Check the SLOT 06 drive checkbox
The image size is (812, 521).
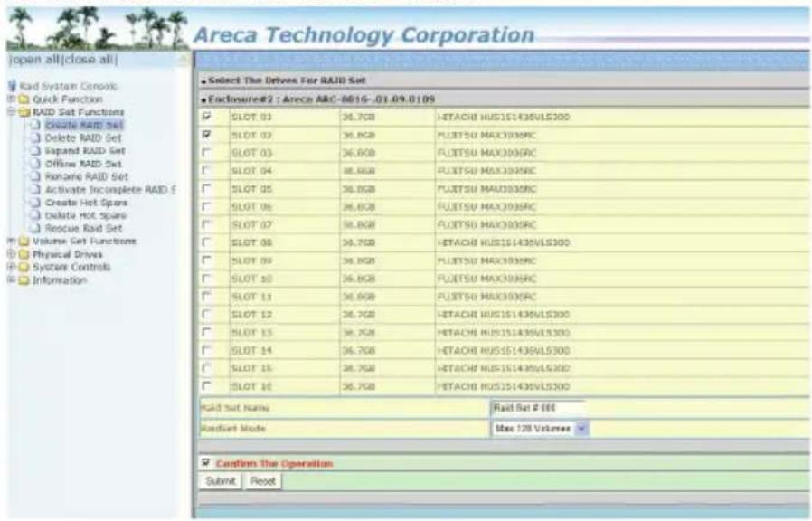click(207, 206)
